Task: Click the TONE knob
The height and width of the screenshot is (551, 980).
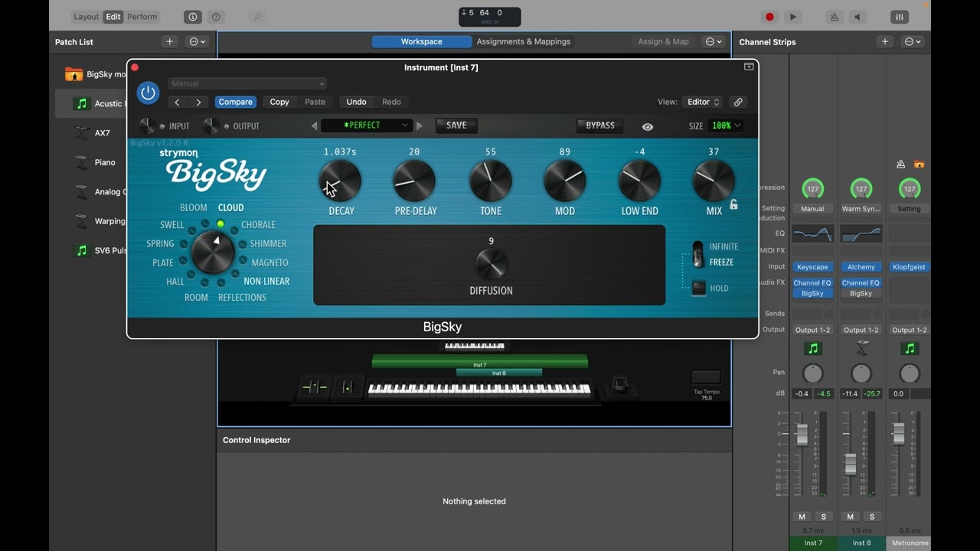Action: (x=491, y=181)
